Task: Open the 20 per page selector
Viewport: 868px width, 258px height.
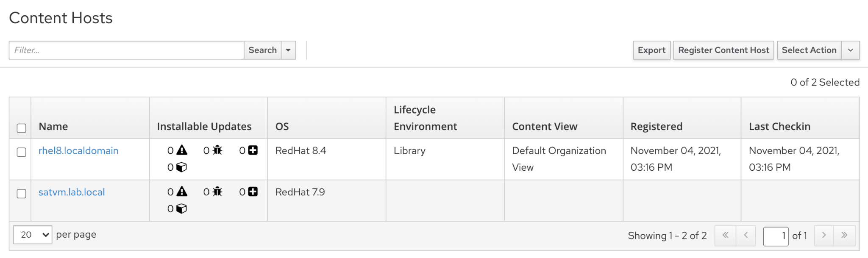Action: tap(33, 235)
